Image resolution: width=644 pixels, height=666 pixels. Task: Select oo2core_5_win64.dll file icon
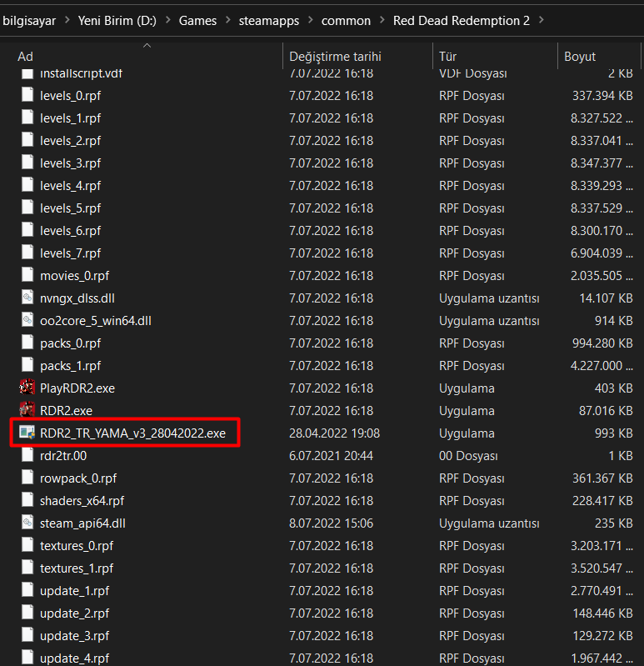tap(27, 320)
